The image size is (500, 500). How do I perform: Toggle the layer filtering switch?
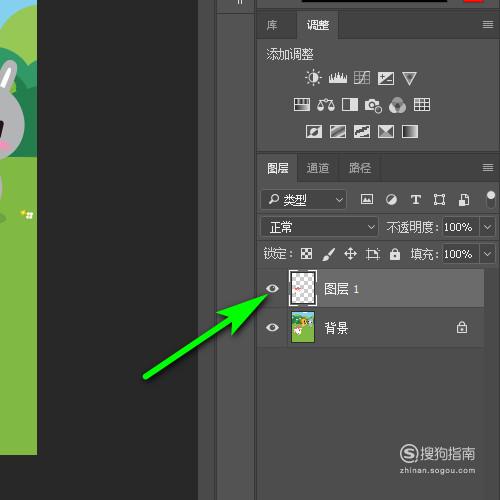click(491, 199)
